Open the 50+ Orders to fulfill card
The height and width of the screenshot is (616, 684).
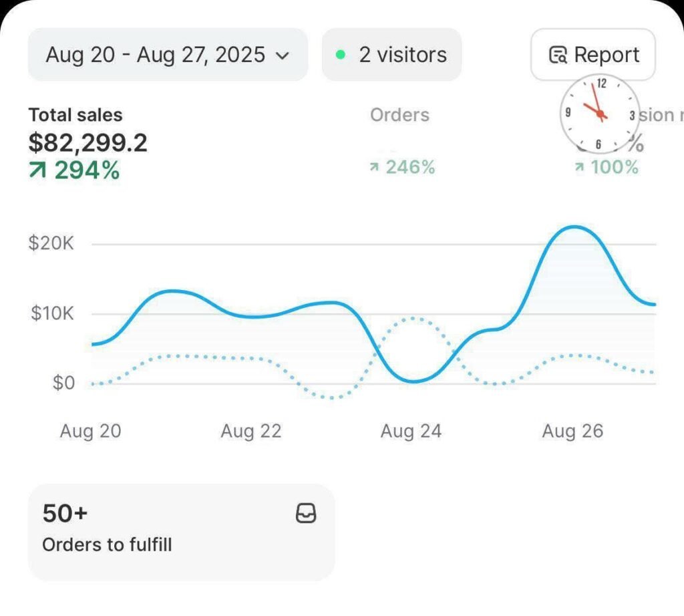pos(181,532)
